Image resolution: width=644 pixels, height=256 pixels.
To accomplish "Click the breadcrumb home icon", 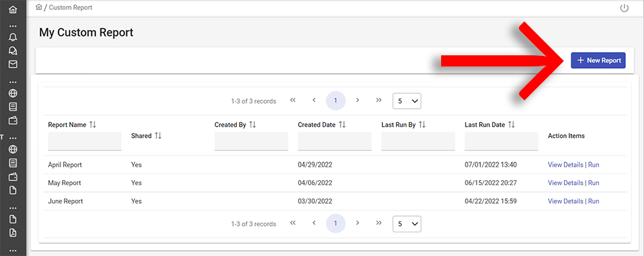I will [x=39, y=7].
